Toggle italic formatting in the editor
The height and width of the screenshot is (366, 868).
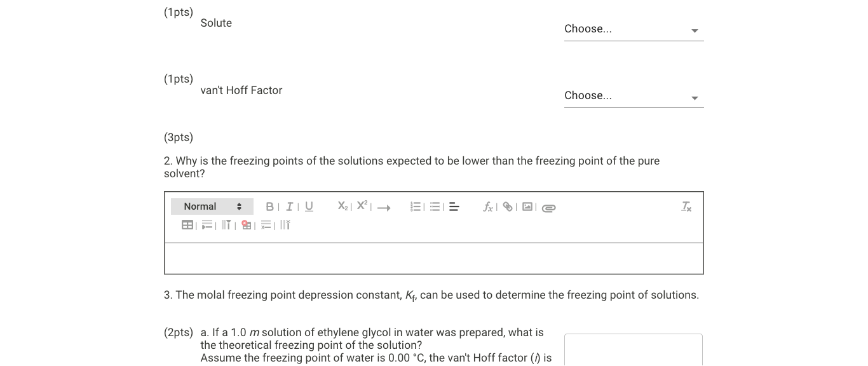pyautogui.click(x=289, y=207)
